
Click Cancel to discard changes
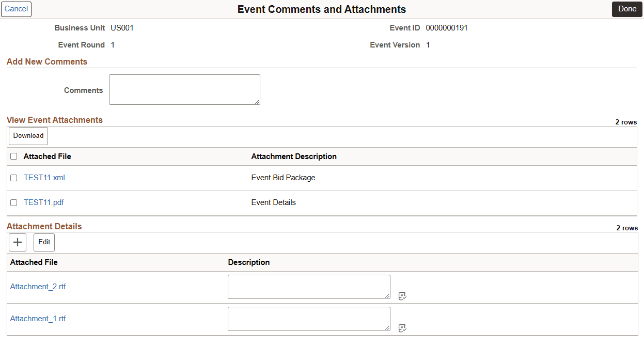[x=16, y=9]
